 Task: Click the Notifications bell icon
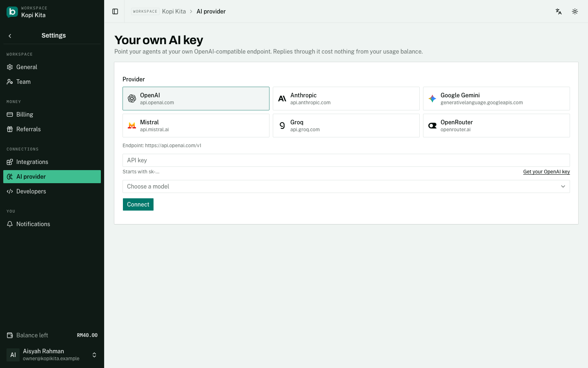coord(10,224)
